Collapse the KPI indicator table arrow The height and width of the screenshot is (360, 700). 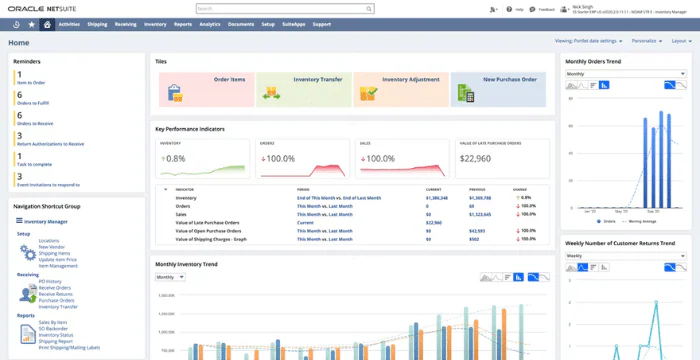[x=166, y=189]
